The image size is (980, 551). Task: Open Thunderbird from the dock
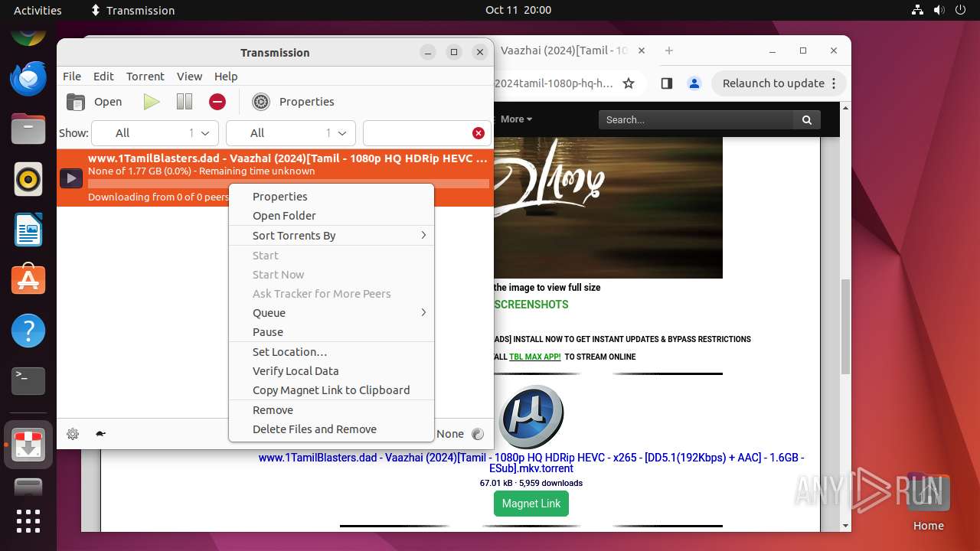pyautogui.click(x=28, y=79)
